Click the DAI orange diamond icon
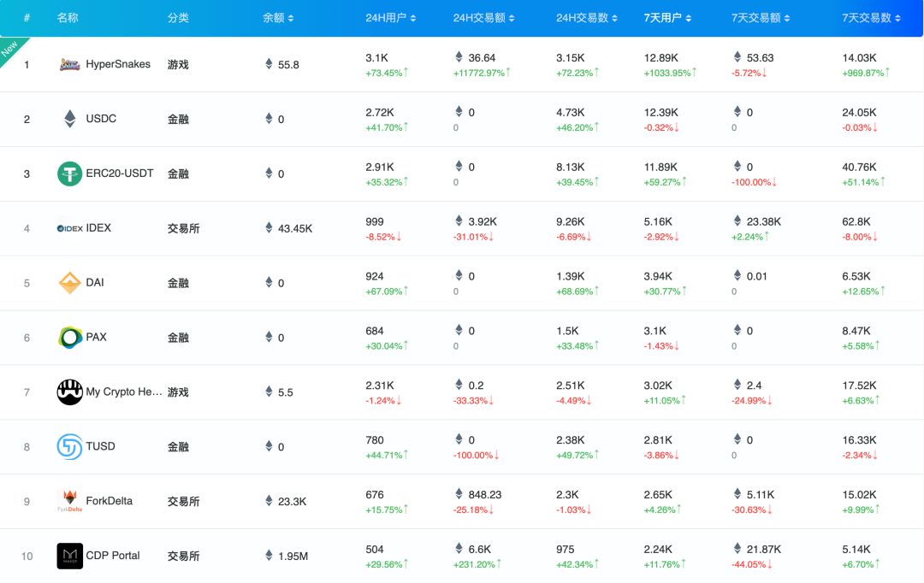 pos(69,283)
